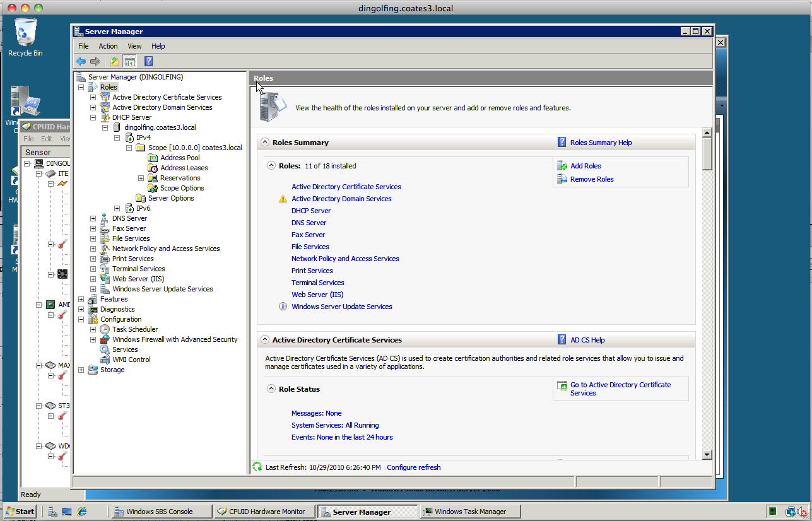This screenshot has width=812, height=521.
Task: Open the Start menu
Action: click(x=20, y=512)
